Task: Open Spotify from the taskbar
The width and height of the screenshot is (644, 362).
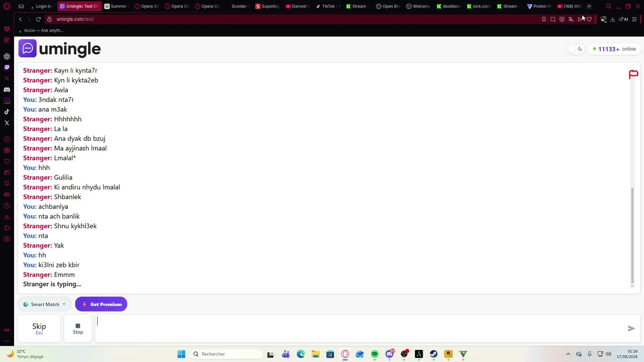Action: click(374, 354)
